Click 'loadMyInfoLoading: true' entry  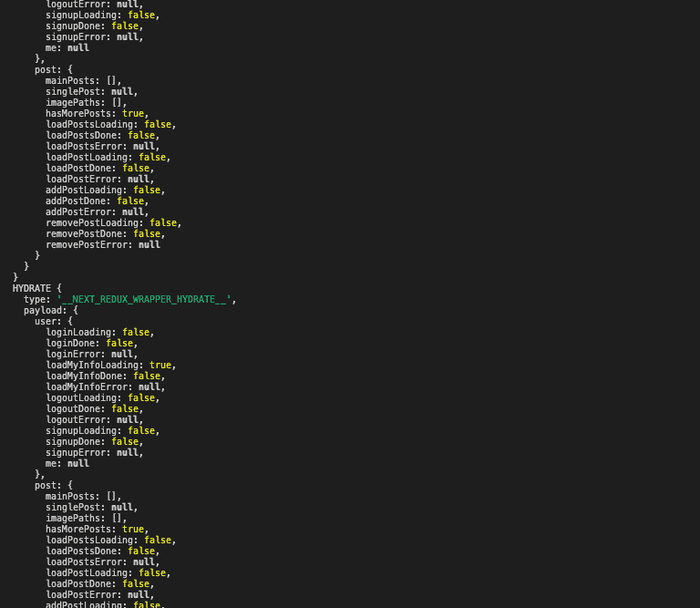tap(110, 366)
